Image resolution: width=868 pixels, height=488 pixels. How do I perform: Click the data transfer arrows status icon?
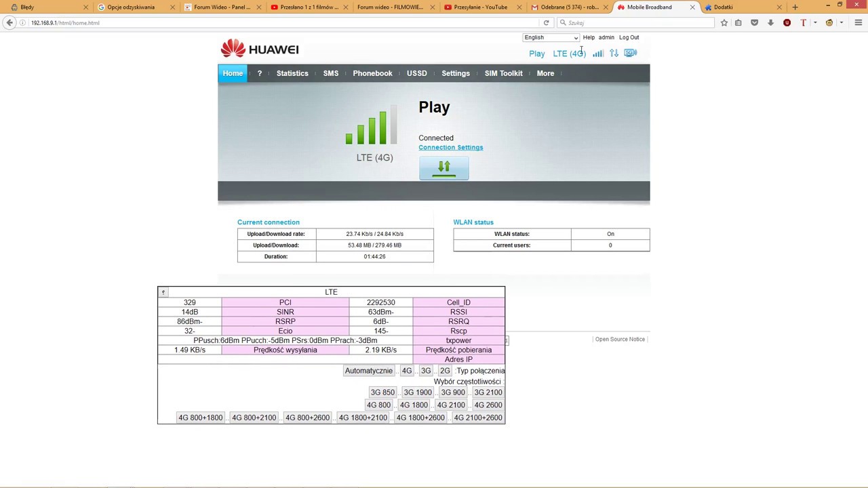click(614, 53)
